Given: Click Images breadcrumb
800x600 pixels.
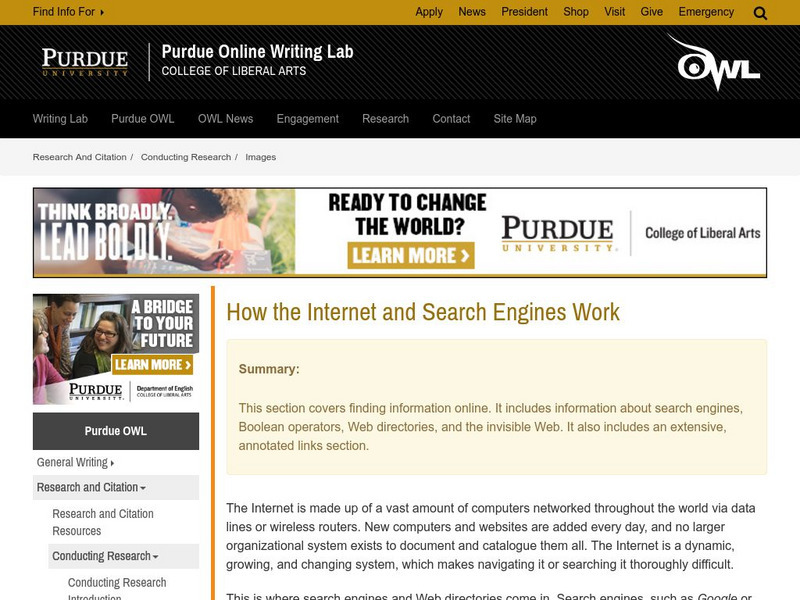Looking at the screenshot, I should (x=261, y=157).
